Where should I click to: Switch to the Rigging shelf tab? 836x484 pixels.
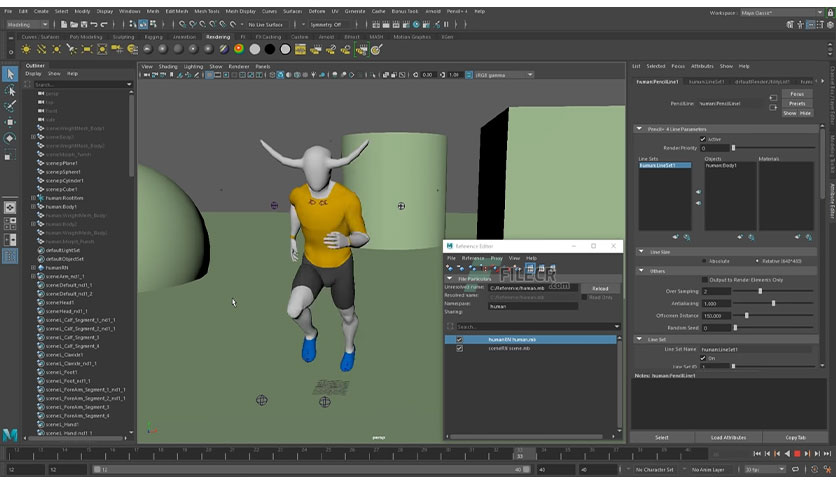[x=154, y=37]
